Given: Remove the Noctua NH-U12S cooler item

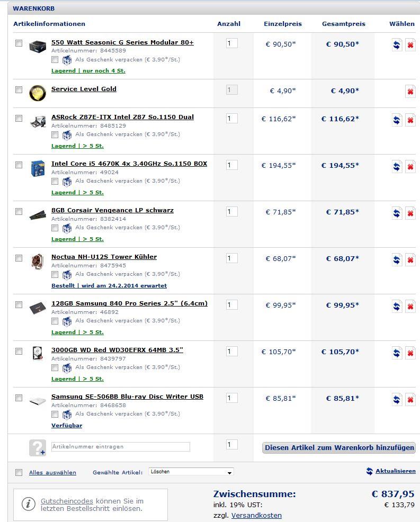Looking at the screenshot, I should tap(410, 260).
